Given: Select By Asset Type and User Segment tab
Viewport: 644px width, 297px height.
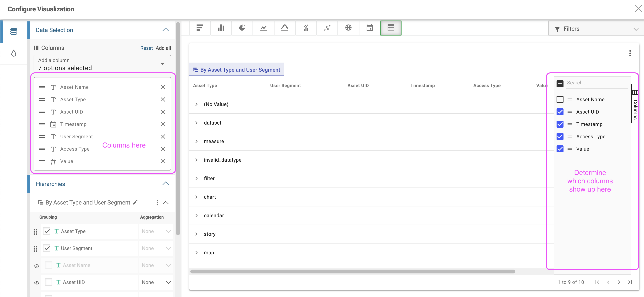Looking at the screenshot, I should pos(236,70).
